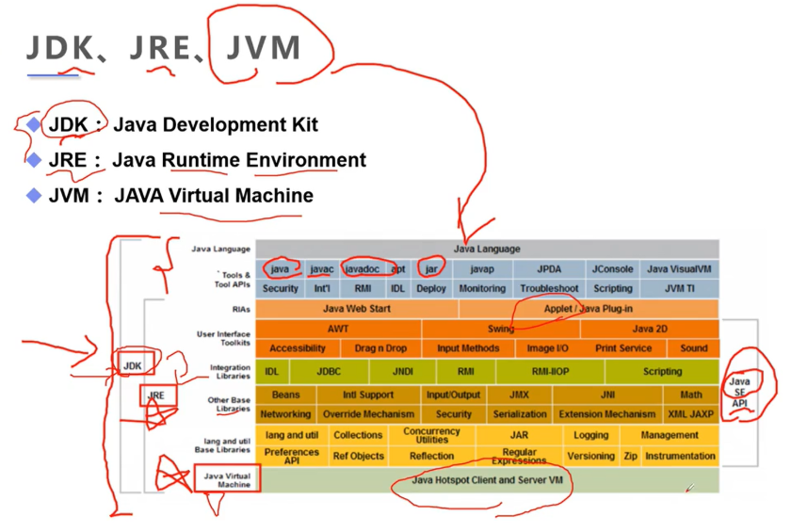Screen dimensions: 807x532
Task: Select the 'Management' cell
Action: click(x=670, y=435)
